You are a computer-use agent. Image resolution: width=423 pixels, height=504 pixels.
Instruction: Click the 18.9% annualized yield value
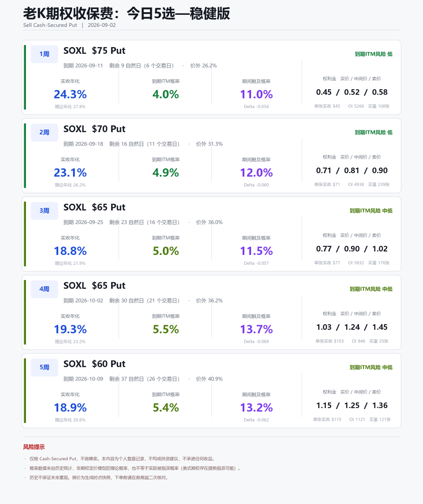[70, 408]
